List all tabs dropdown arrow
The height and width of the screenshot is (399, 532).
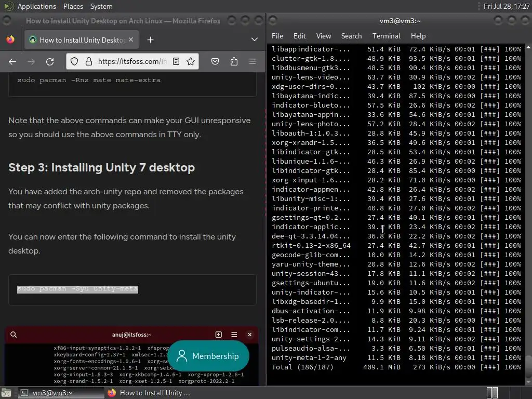tap(255, 39)
